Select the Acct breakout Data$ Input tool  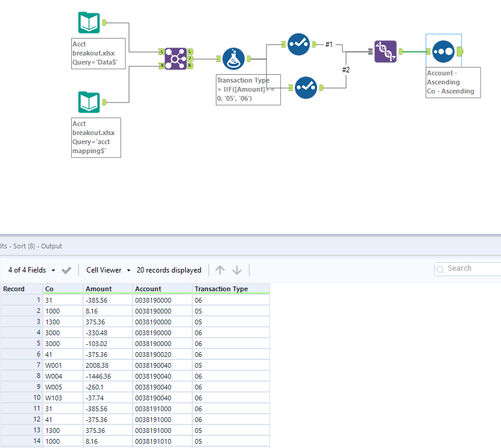tap(89, 22)
